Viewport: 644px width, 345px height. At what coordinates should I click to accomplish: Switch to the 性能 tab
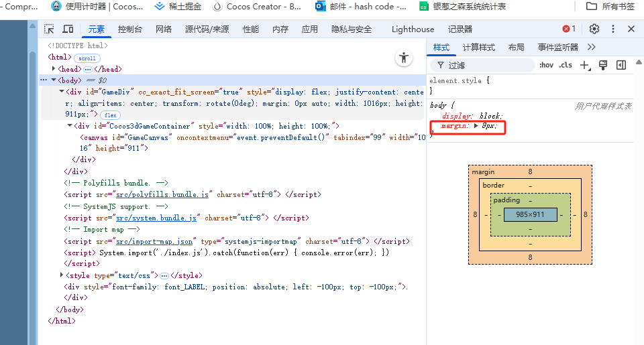pos(250,29)
